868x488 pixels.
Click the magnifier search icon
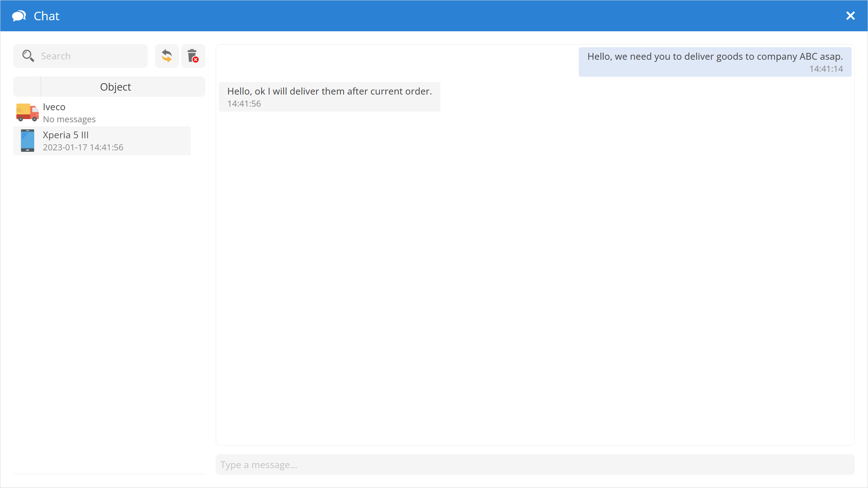click(28, 56)
